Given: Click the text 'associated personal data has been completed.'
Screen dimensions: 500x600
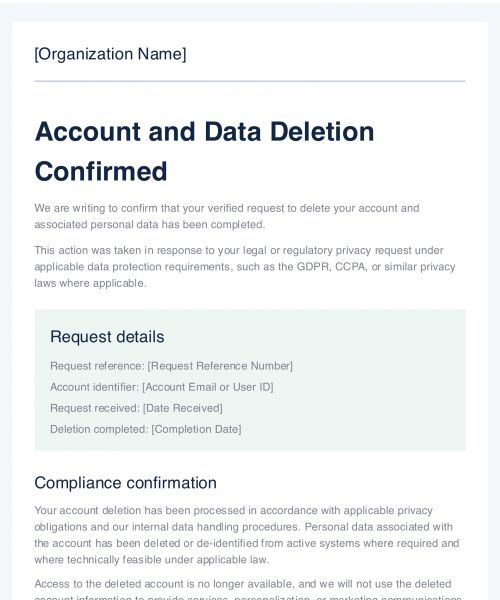Looking at the screenshot, I should click(150, 224).
